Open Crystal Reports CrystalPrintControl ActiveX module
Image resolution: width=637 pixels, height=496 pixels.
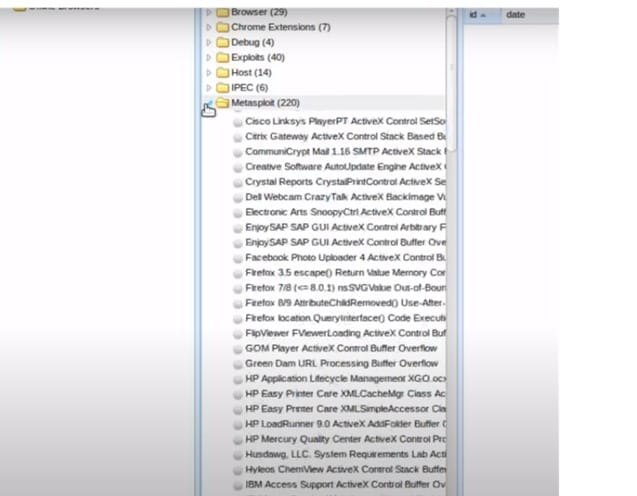[x=345, y=182]
